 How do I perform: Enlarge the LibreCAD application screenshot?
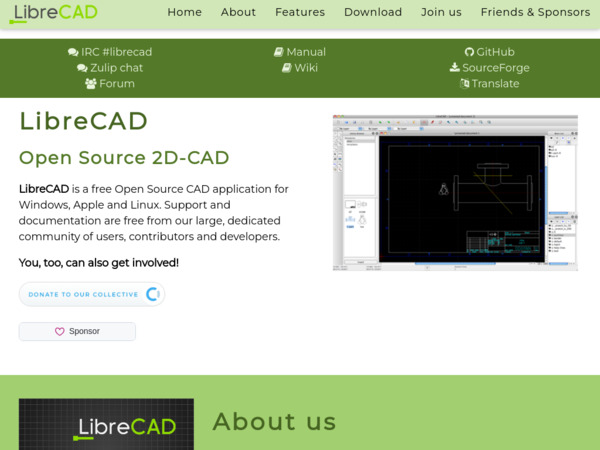455,192
